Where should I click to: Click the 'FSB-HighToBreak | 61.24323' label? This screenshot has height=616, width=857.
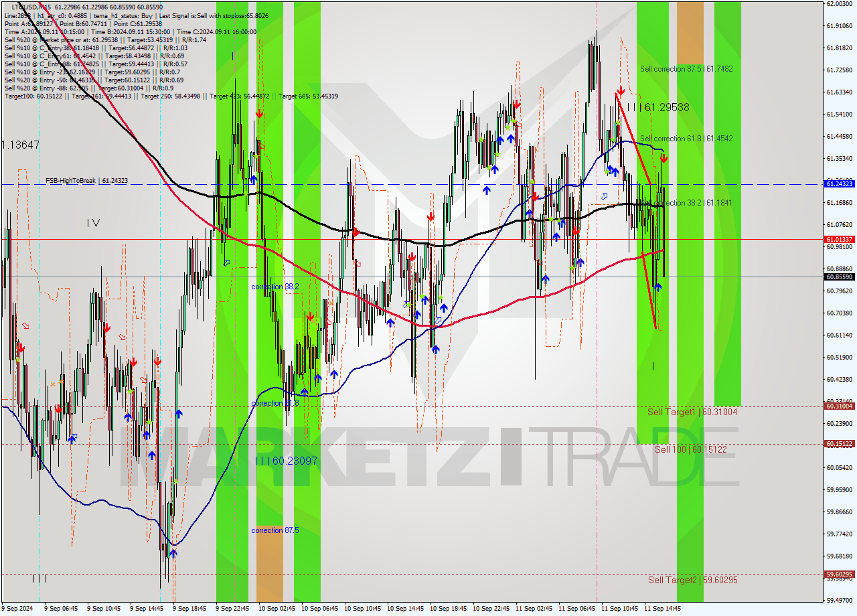click(86, 181)
